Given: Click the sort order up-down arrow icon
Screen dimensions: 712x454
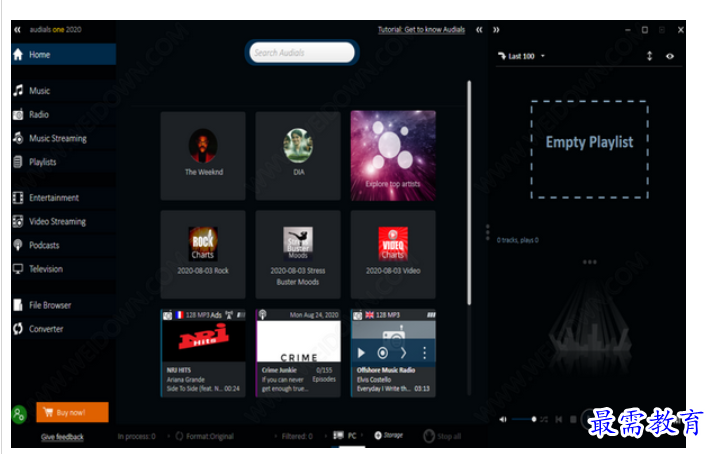Looking at the screenshot, I should (649, 56).
